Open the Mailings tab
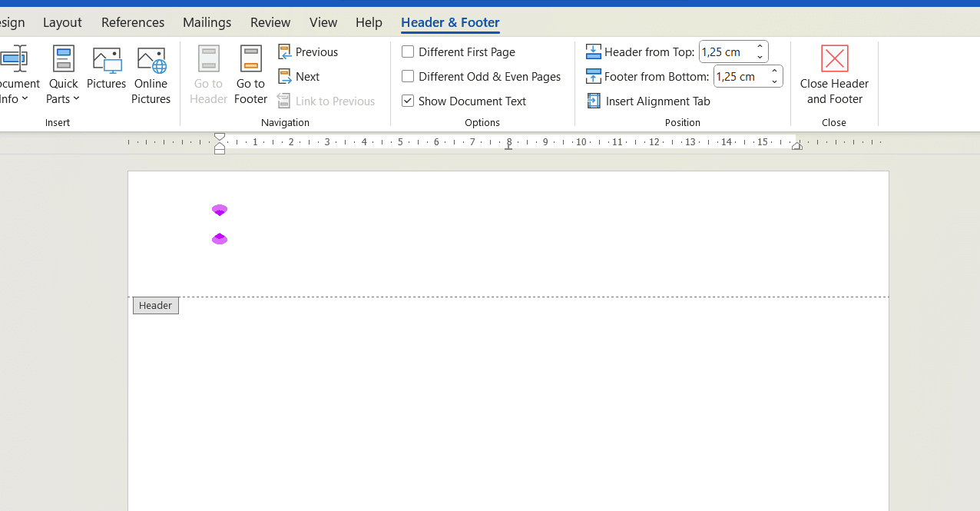Viewport: 980px width, 511px height. point(207,22)
